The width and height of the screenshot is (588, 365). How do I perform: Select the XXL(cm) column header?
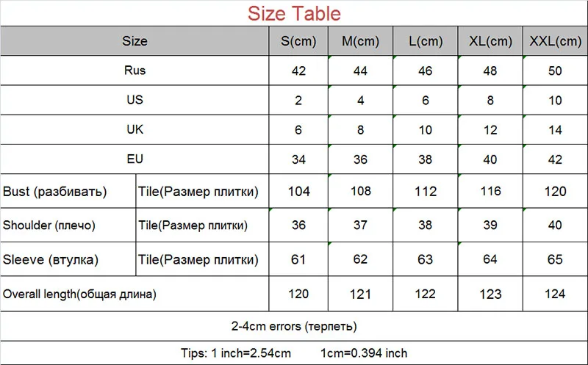click(x=556, y=41)
